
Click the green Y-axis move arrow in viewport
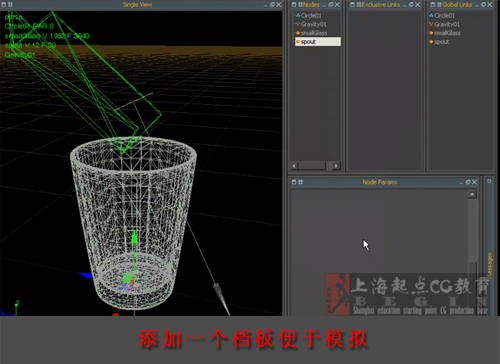pyautogui.click(x=134, y=237)
